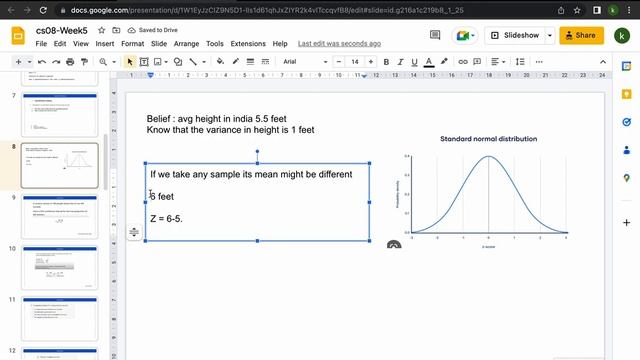Insert an image
This screenshot has width=640, height=360.
pos(158,62)
